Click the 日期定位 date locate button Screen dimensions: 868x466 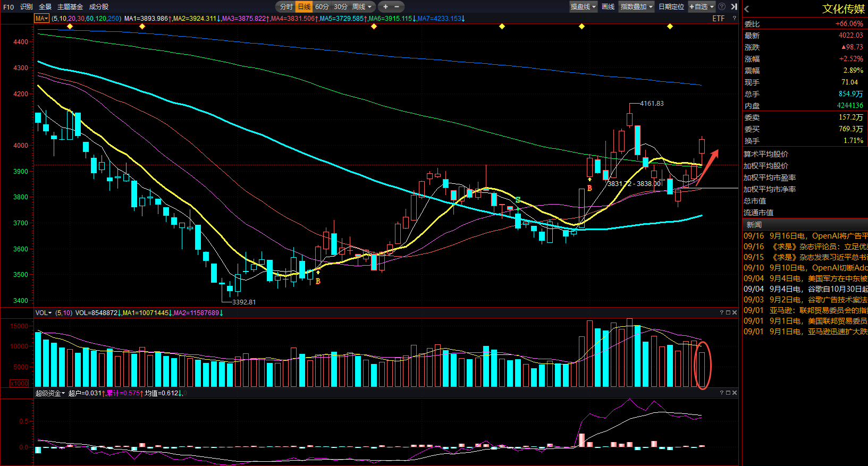tap(671, 6)
